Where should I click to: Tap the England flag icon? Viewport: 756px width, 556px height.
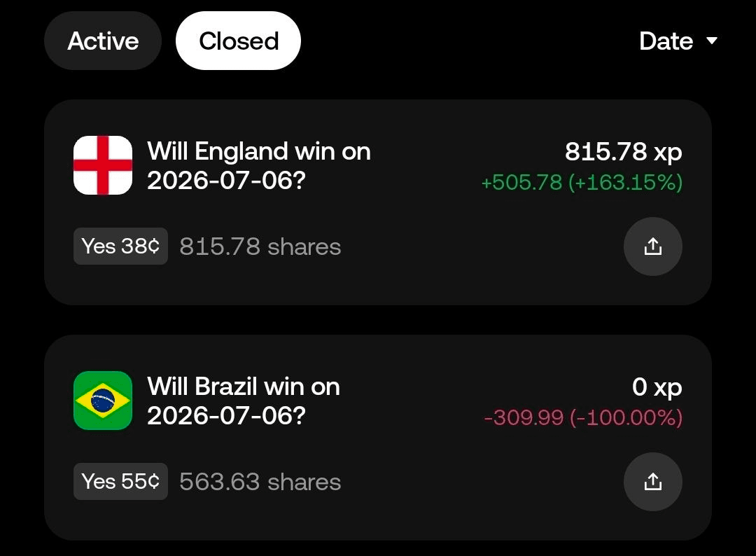point(103,165)
